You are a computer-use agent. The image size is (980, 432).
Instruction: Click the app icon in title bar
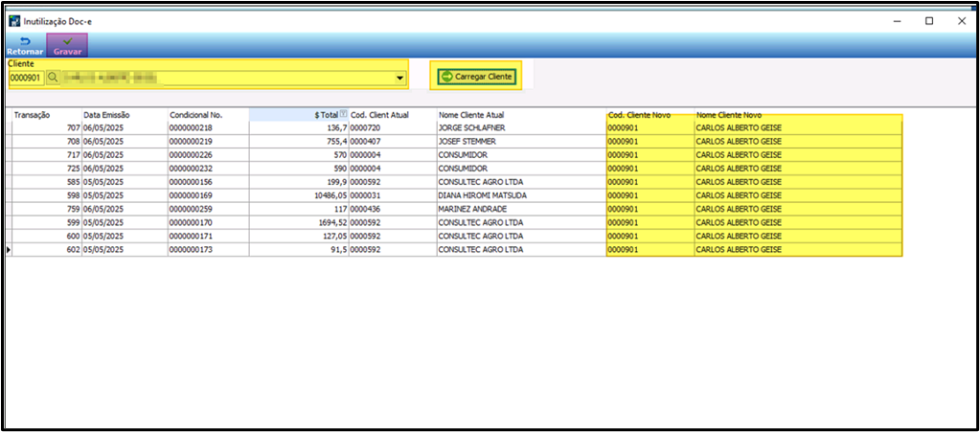[14, 21]
